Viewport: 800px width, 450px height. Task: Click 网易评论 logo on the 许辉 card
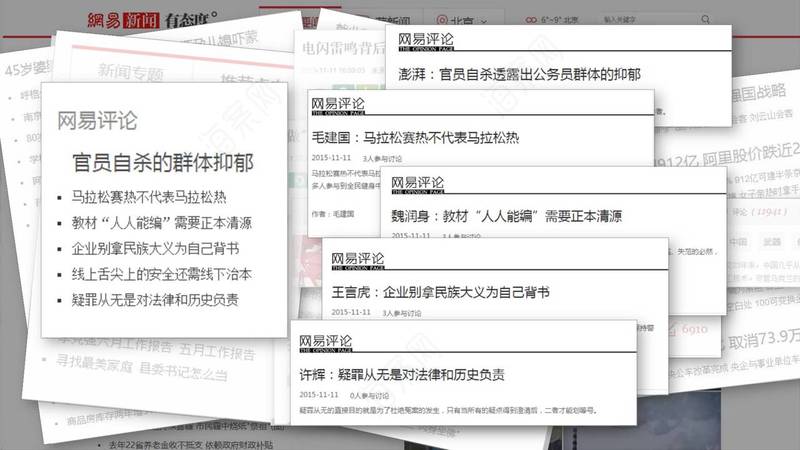tap(326, 343)
